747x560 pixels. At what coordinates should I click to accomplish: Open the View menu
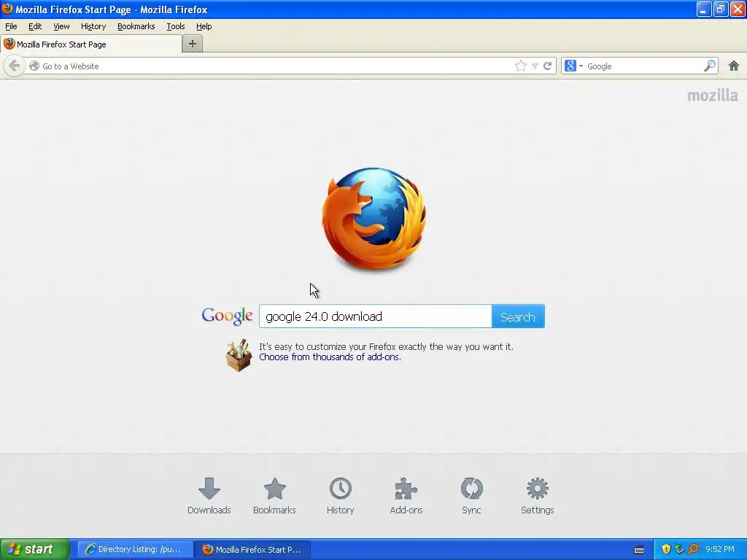tap(61, 26)
